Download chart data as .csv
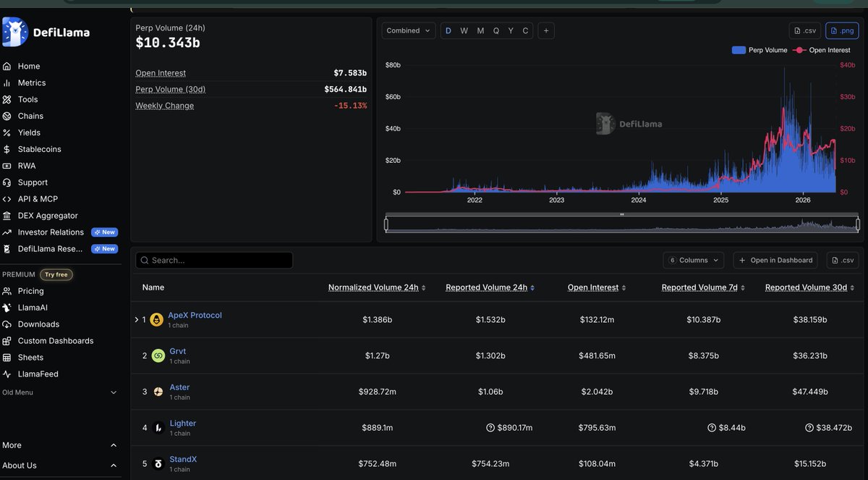Viewport: 868px width, 480px height. click(x=805, y=30)
